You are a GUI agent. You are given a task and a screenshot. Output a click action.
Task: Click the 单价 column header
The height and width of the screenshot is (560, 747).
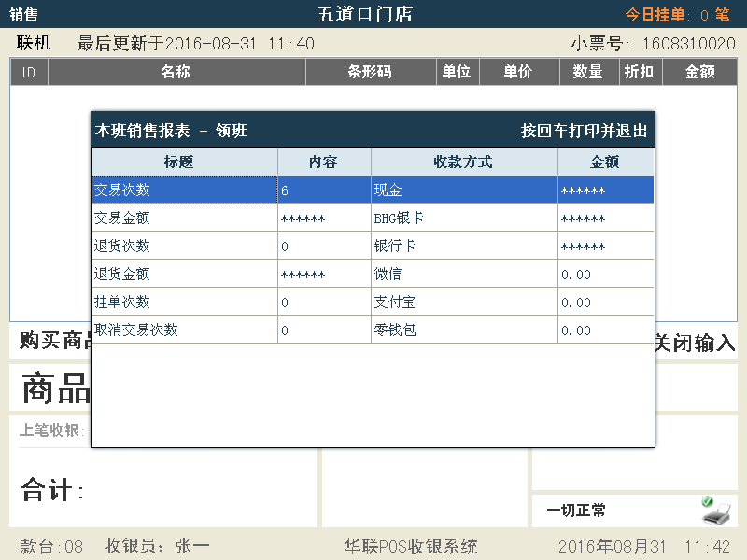tap(519, 72)
